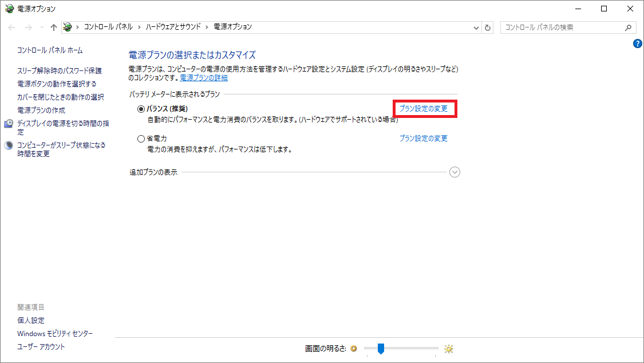The height and width of the screenshot is (363, 644).
Task: Click the Up arrow navigation button
Action: [53, 27]
